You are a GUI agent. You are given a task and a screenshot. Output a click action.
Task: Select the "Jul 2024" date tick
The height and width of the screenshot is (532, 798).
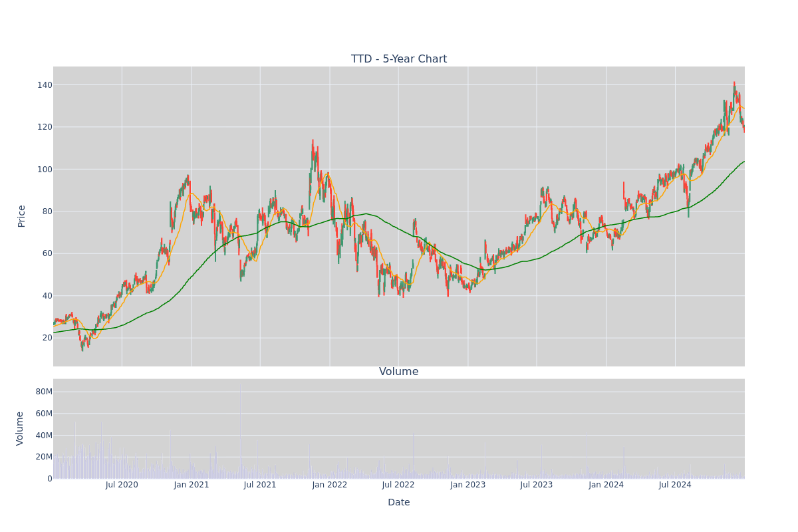tap(675, 485)
